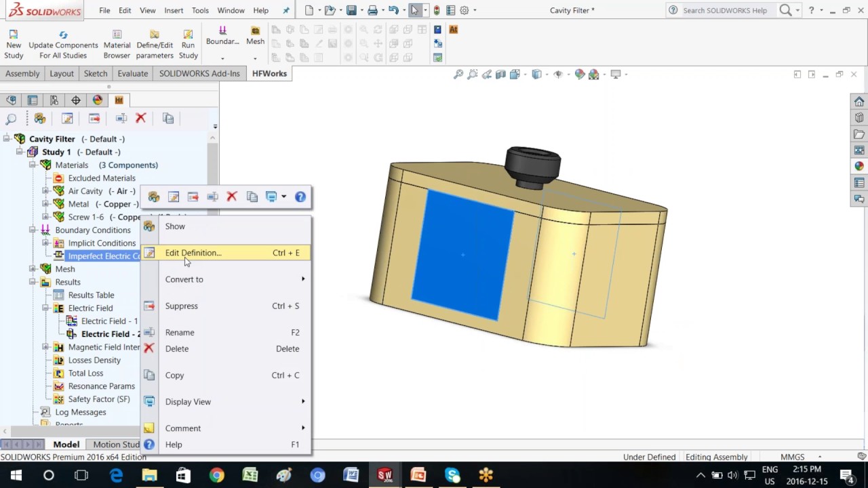
Task: Click the Section View icon
Action: pos(501,75)
